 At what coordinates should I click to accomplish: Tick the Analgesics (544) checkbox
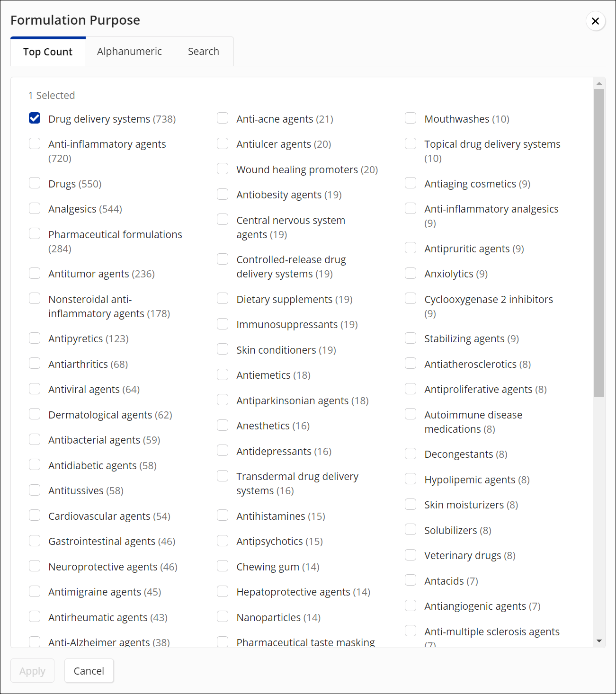pyautogui.click(x=35, y=208)
